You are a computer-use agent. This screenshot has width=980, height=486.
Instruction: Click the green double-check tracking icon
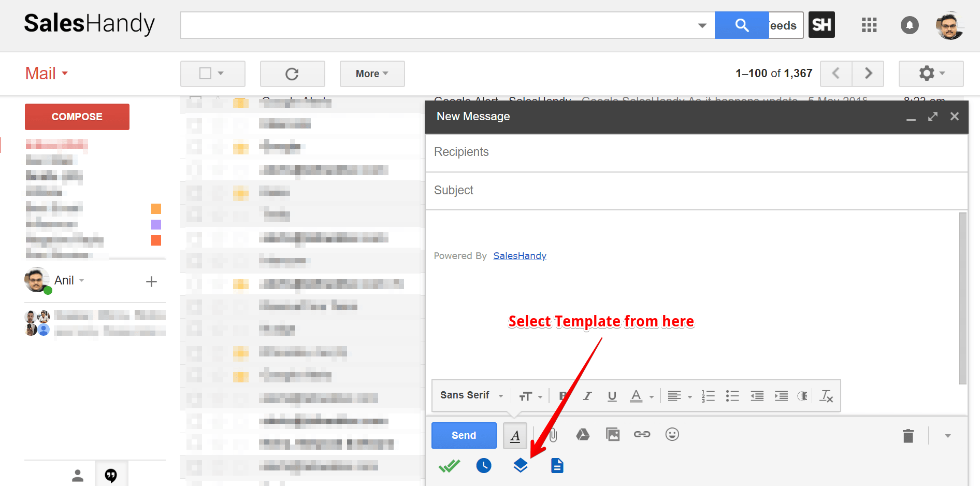coord(449,466)
